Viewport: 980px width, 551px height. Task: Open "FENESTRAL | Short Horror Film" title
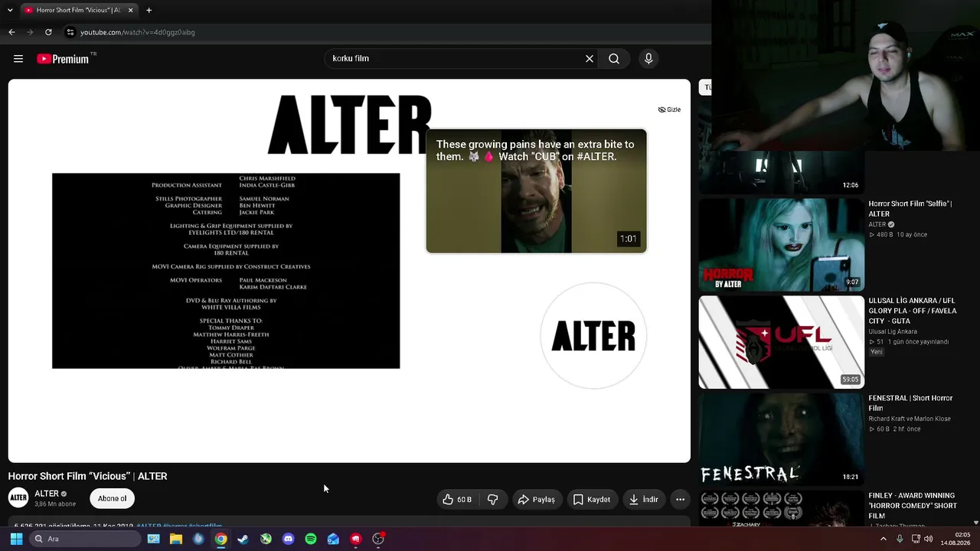coord(910,403)
